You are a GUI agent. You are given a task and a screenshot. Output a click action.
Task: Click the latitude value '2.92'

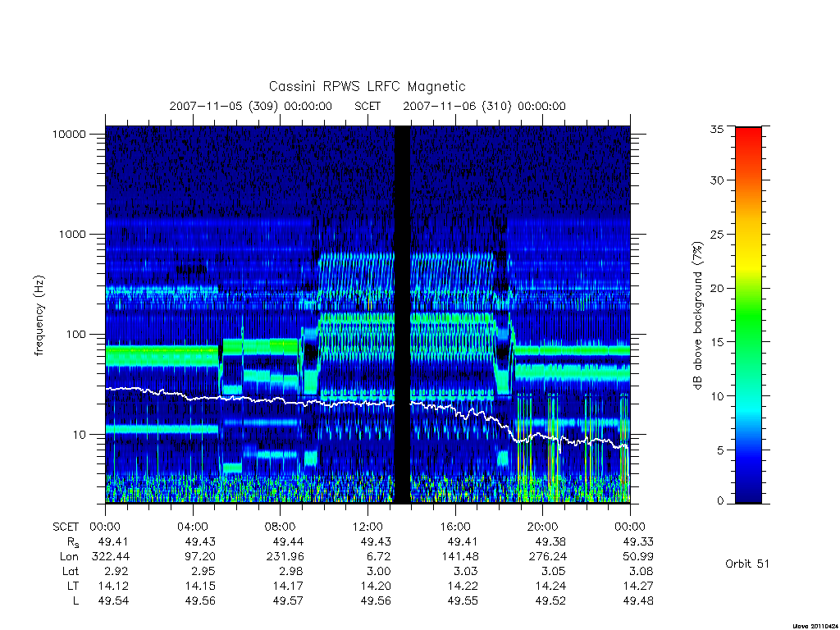pyautogui.click(x=116, y=572)
